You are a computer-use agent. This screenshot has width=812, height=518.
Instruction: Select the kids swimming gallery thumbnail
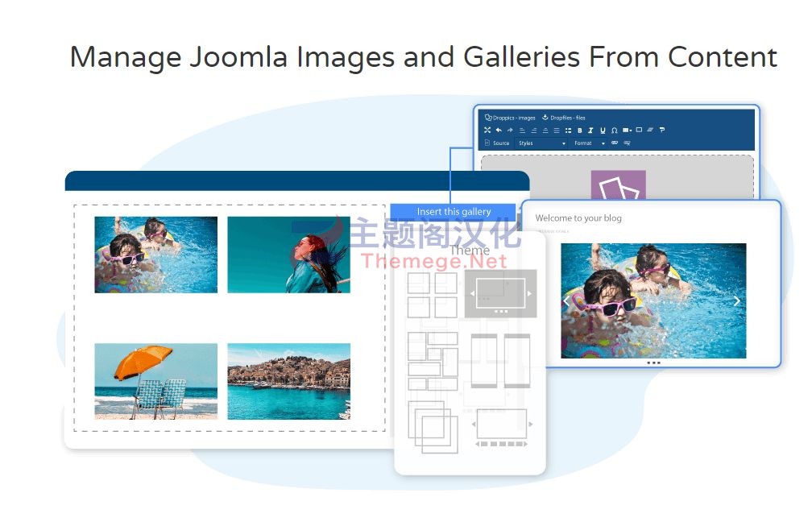click(x=156, y=255)
